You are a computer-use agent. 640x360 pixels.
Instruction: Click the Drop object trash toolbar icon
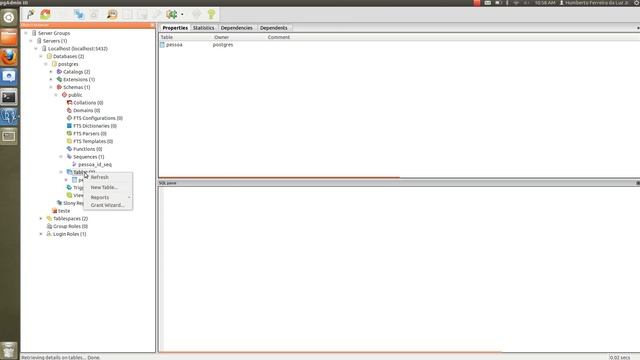click(94, 14)
